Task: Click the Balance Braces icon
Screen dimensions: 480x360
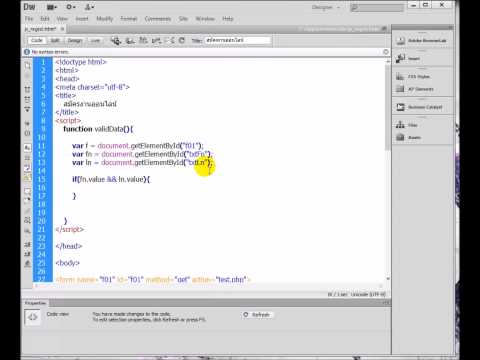Action: pos(27,133)
